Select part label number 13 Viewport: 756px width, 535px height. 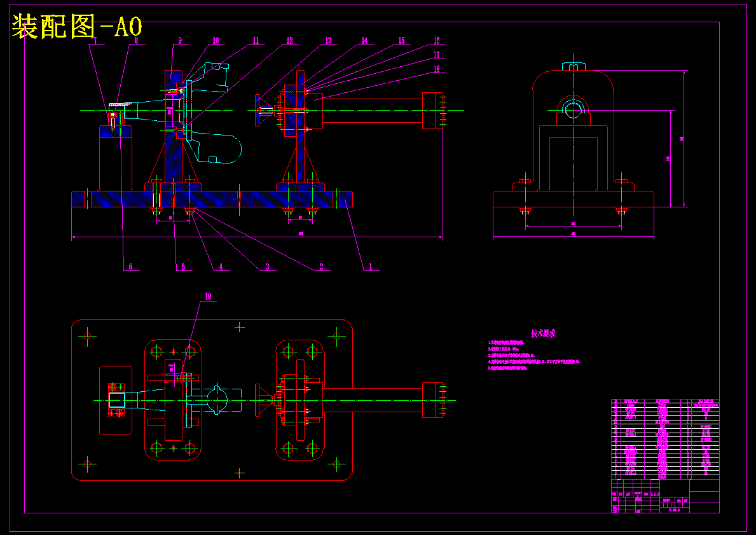tap(328, 41)
